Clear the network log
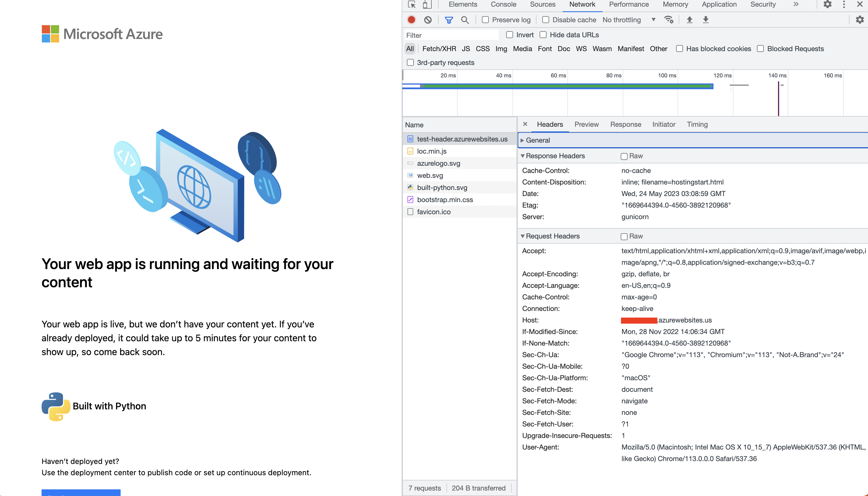This screenshot has width=868, height=496. coord(428,20)
